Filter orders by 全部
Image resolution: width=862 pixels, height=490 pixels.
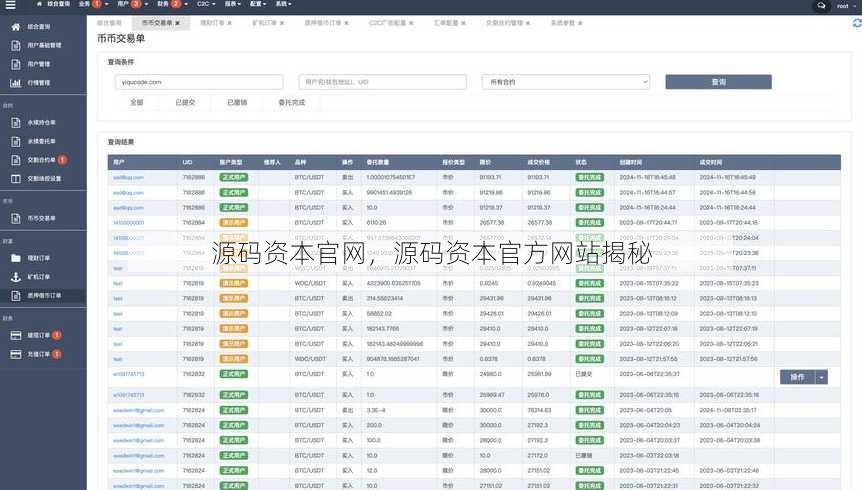(136, 102)
